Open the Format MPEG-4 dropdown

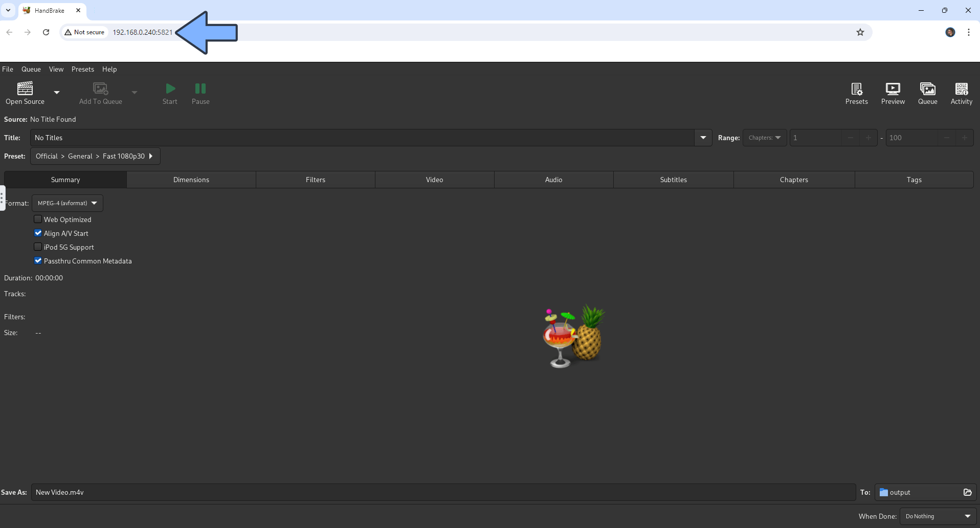point(68,203)
